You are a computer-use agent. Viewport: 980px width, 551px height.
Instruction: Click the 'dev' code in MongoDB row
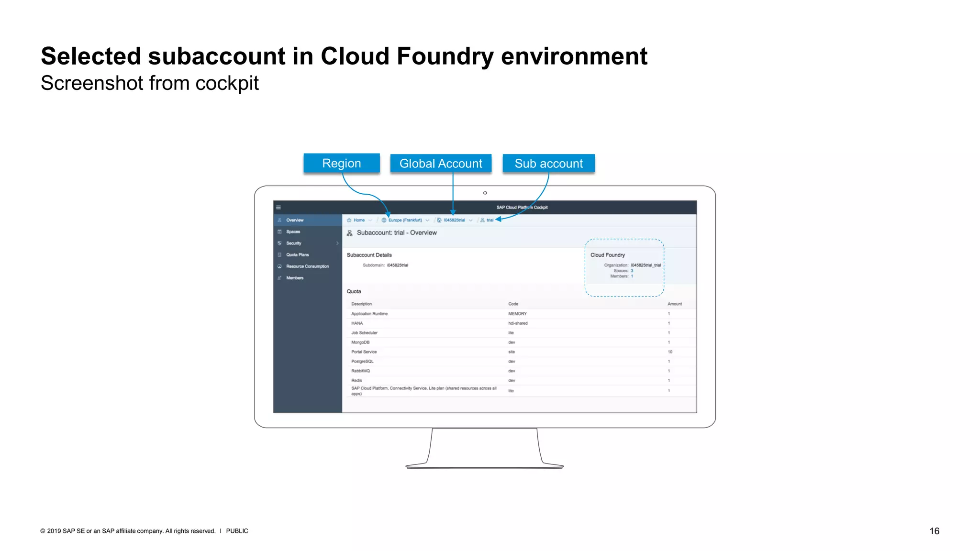click(x=512, y=342)
